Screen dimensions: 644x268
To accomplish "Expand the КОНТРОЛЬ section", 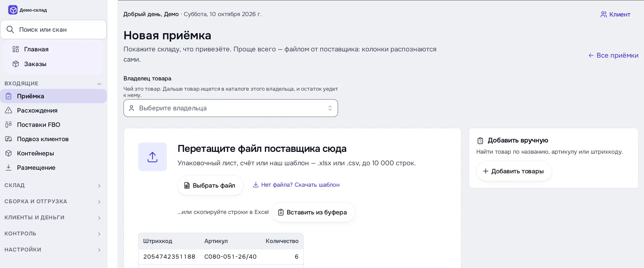I will [x=53, y=234].
